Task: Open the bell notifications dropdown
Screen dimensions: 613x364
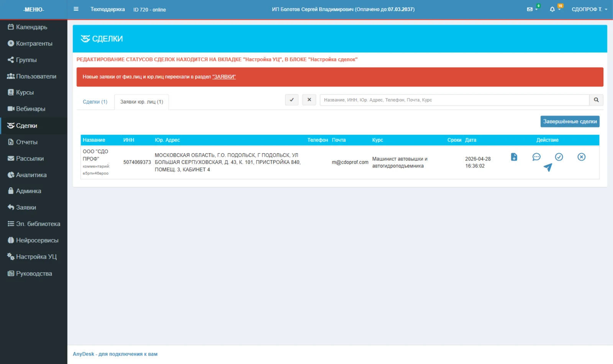Action: coord(555,9)
